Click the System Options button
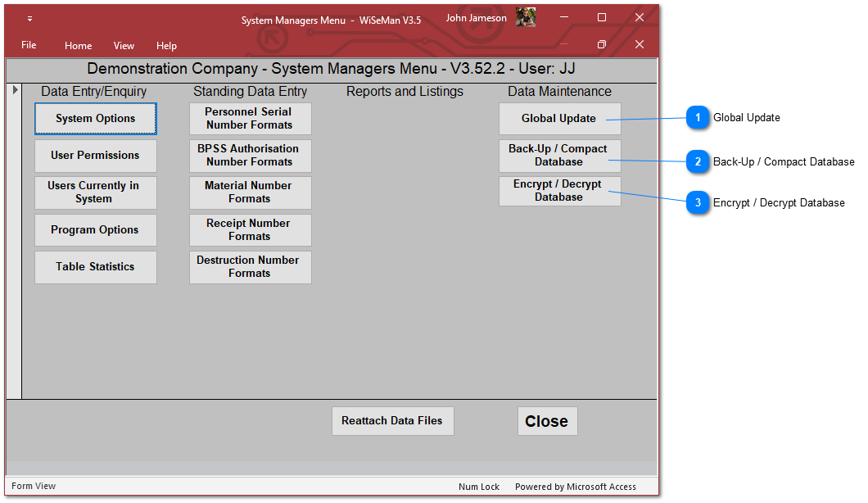This screenshot has width=868, height=503. click(96, 119)
